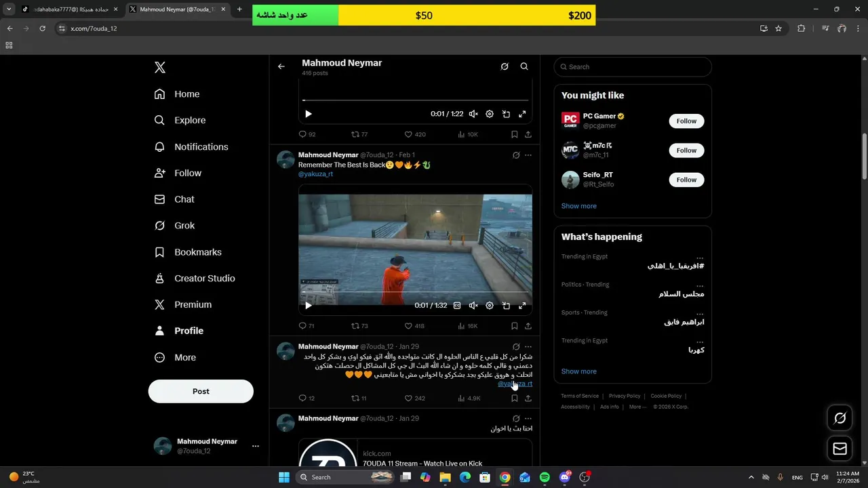868x488 pixels.
Task: Click the back arrow in profile header
Action: 281,66
